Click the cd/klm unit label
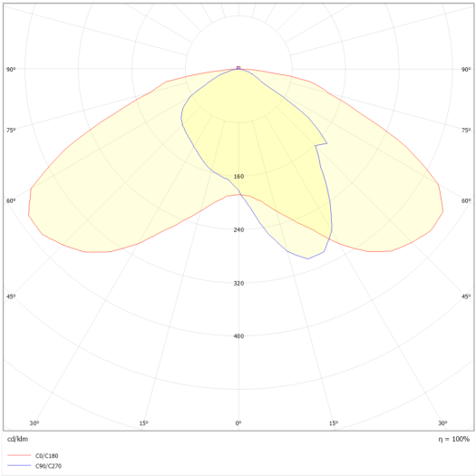Viewport: 476px width, 476px height. [17, 439]
